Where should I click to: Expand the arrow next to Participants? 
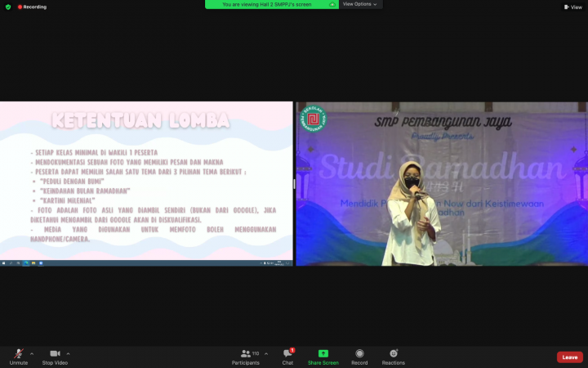pyautogui.click(x=266, y=354)
